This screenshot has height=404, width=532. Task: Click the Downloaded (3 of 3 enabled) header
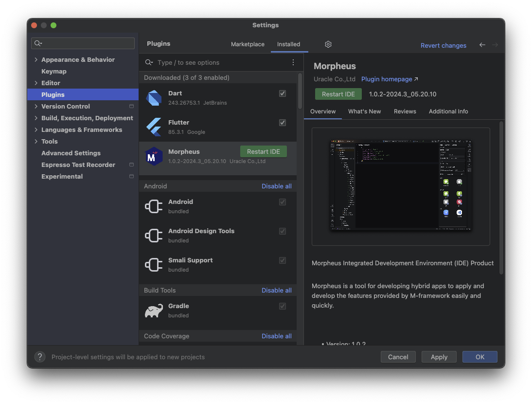pyautogui.click(x=218, y=78)
